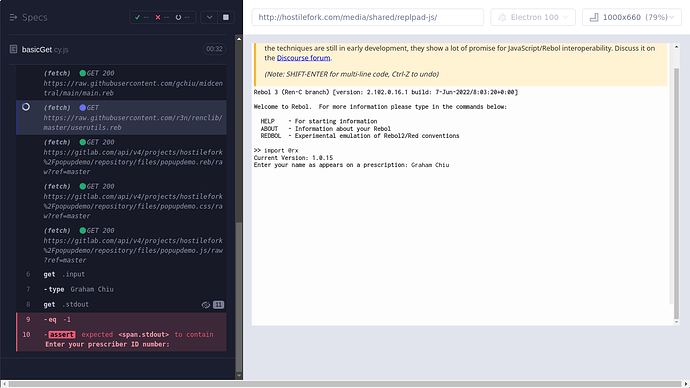Viewport: 690px width, 388px height.
Task: Toggle auto-scrolling chevron button
Action: coord(209,17)
